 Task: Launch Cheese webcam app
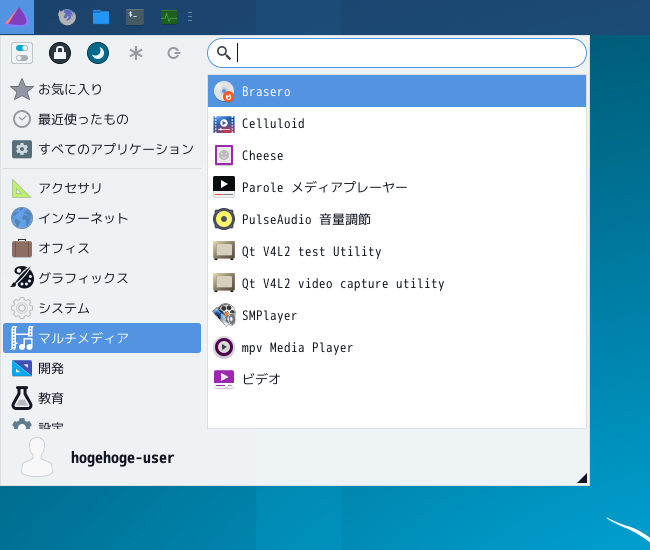(x=397, y=155)
